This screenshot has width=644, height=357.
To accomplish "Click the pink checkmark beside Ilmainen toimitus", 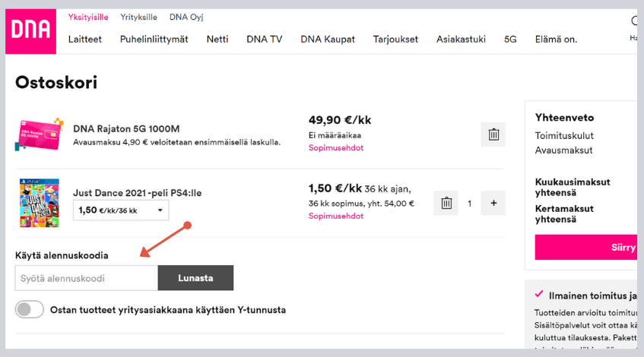I will pyautogui.click(x=539, y=294).
